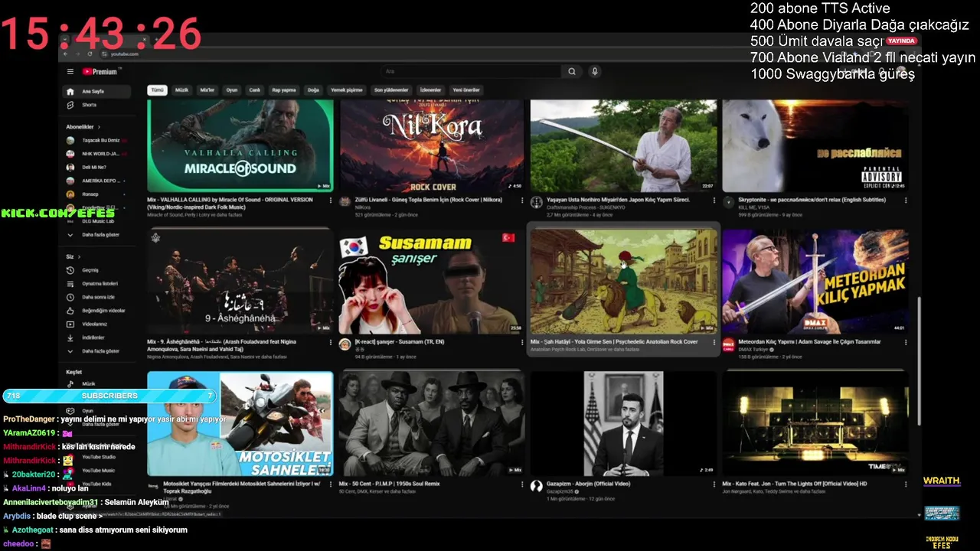Open Gazapizm Aborjin video thumbnail
980x551 pixels.
coord(623,423)
